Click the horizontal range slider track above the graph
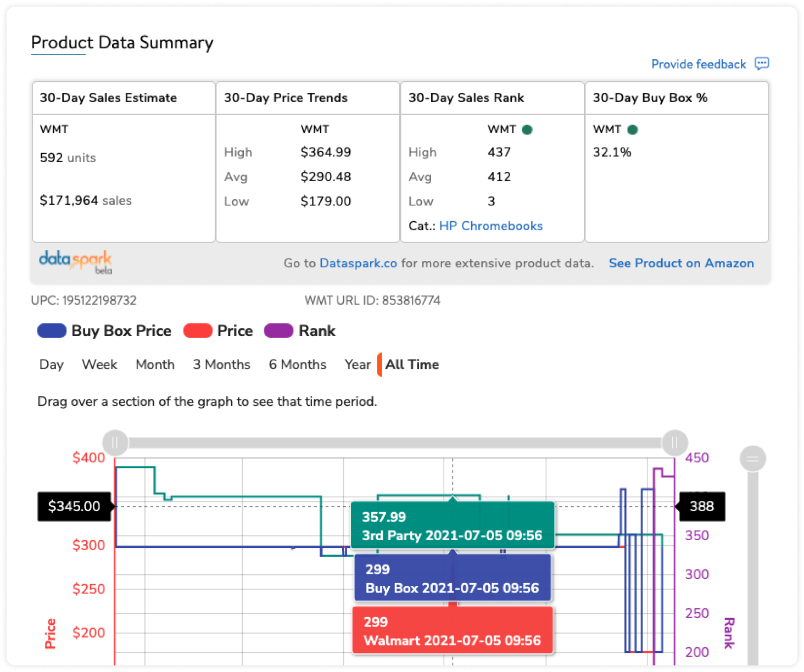 coord(395,443)
